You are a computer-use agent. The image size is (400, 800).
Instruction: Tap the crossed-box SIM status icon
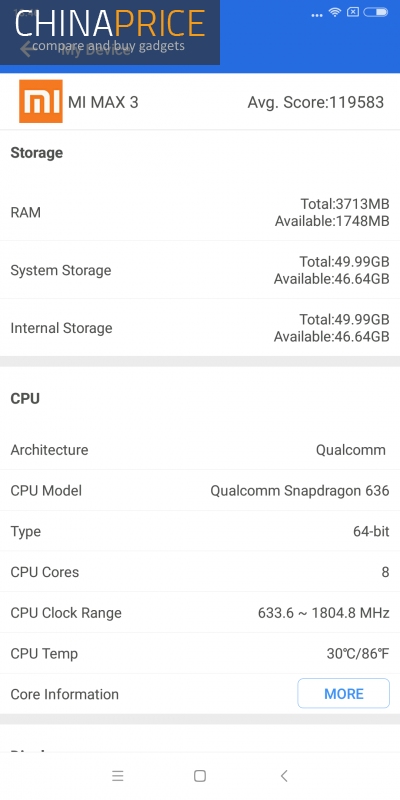353,12
